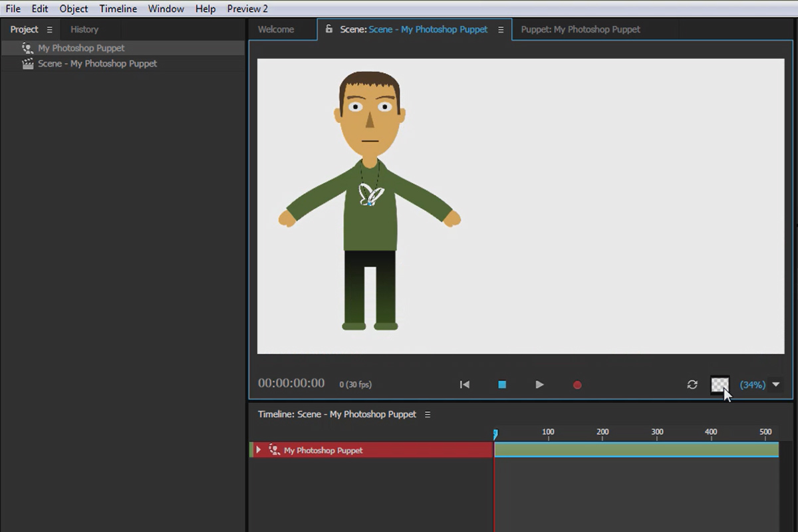This screenshot has width=798, height=532.
Task: Click the (34%) zoom level value
Action: pos(752,384)
